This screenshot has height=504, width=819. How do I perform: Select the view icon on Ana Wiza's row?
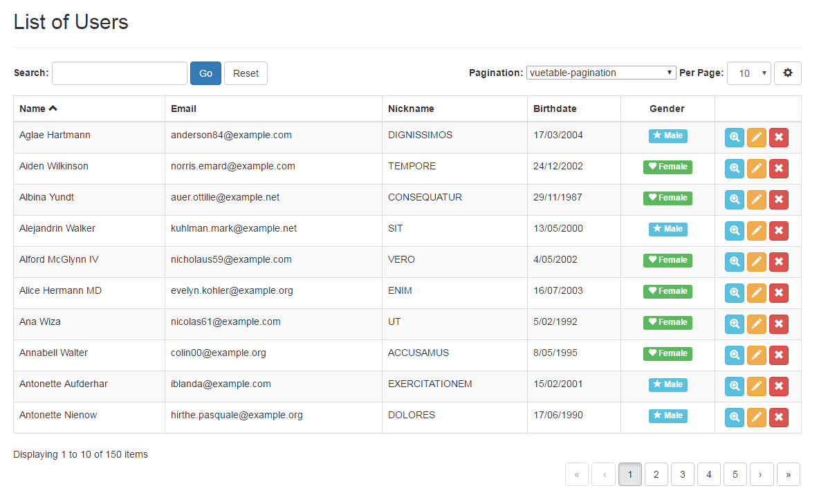point(734,324)
